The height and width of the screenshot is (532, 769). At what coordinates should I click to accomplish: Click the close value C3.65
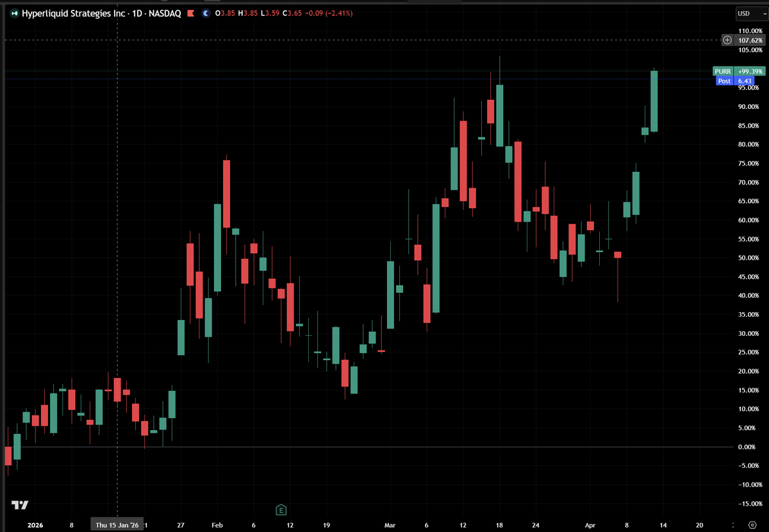tap(293, 13)
